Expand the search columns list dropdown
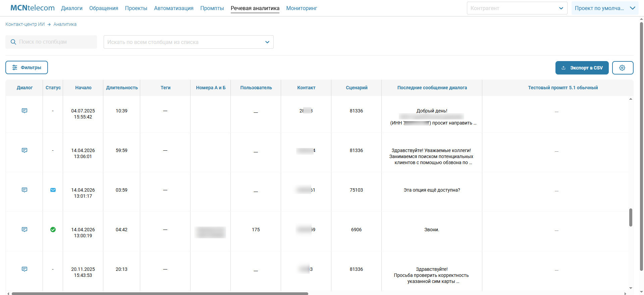This screenshot has height=295, width=644. coord(267,42)
